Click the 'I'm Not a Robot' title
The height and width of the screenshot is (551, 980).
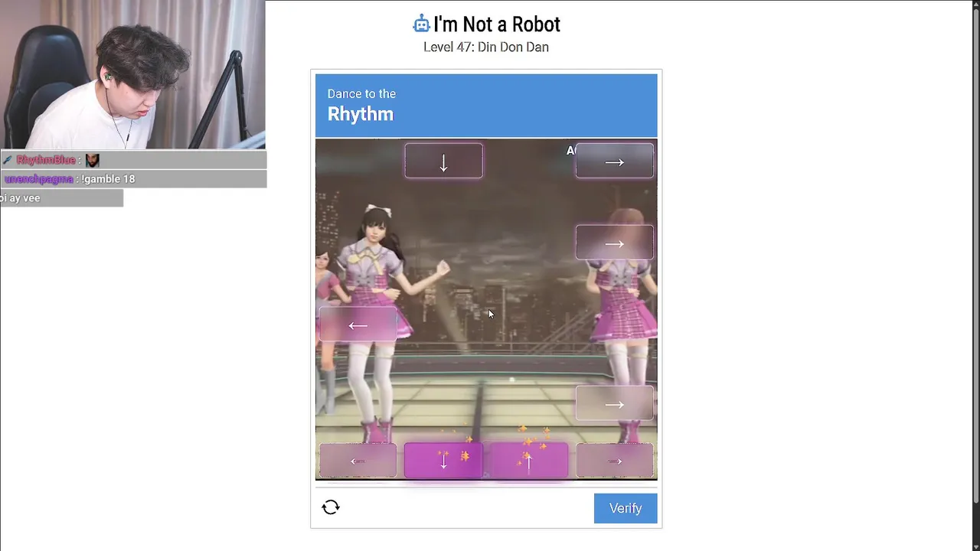tap(497, 24)
